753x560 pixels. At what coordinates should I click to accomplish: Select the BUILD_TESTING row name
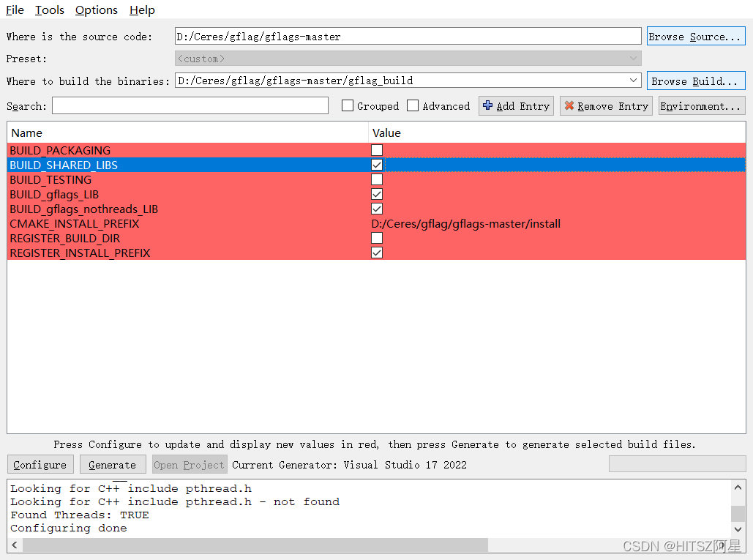click(x=50, y=179)
